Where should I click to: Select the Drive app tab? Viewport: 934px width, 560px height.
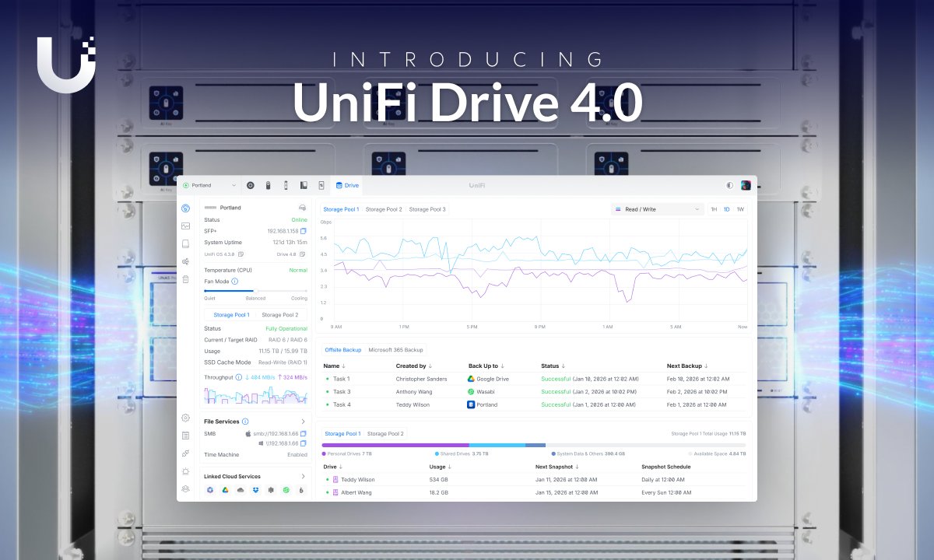tap(346, 186)
